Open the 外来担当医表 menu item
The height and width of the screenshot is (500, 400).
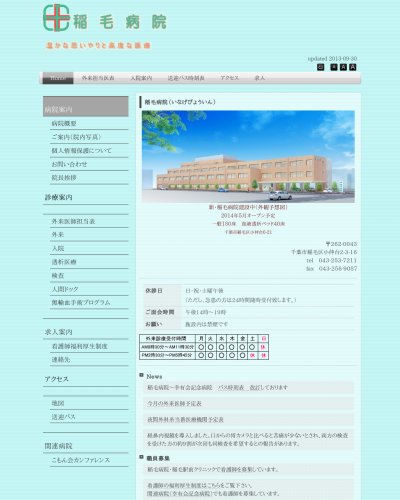pos(98,78)
